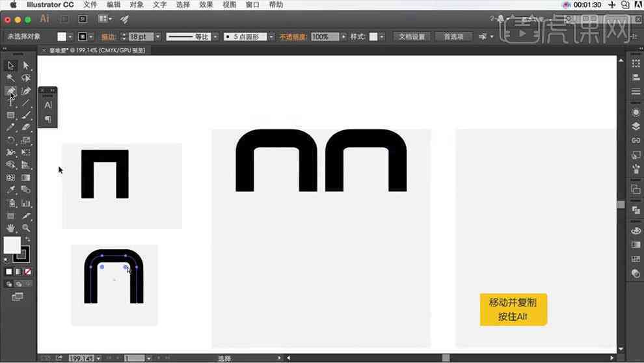This screenshot has width=644, height=363.
Task: Open the Character panel icon
Action: pyautogui.click(x=48, y=105)
